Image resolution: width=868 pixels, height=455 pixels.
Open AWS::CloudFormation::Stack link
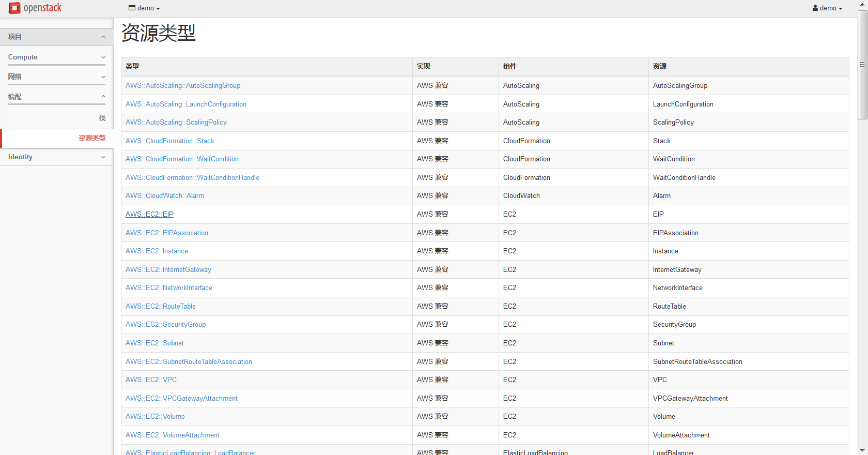(170, 141)
